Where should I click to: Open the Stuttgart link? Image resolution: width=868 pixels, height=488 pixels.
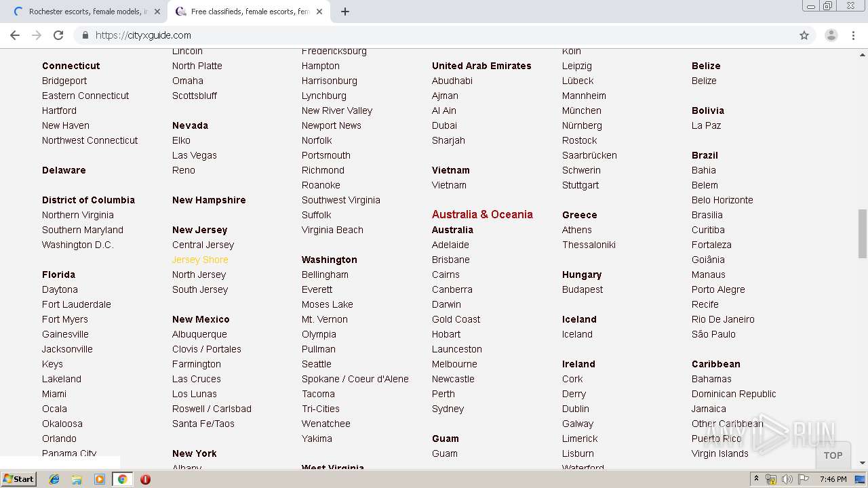pyautogui.click(x=580, y=185)
